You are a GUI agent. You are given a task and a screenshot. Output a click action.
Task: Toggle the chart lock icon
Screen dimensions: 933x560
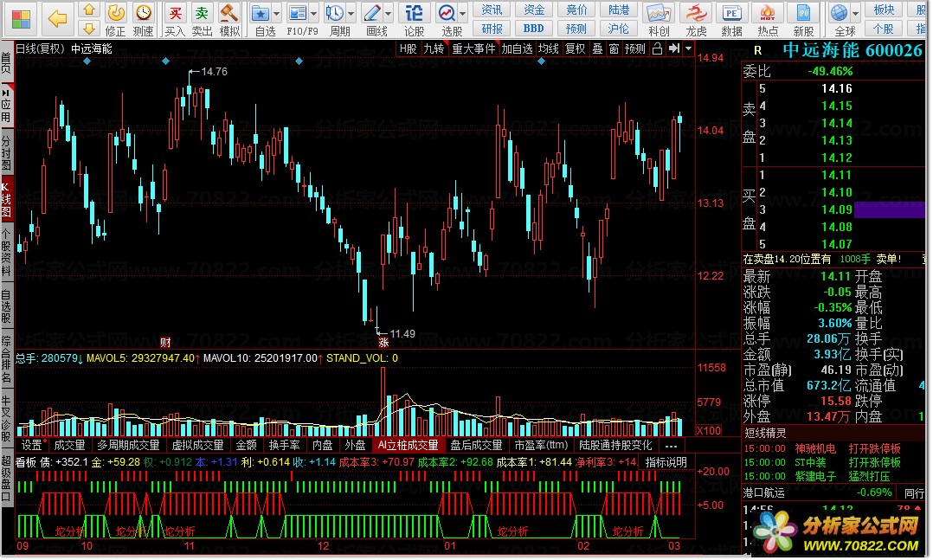pos(657,48)
